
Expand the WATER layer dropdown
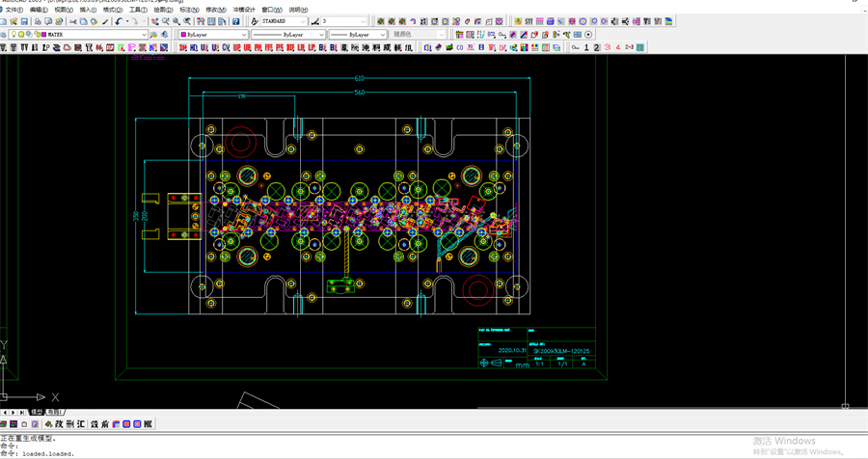145,35
